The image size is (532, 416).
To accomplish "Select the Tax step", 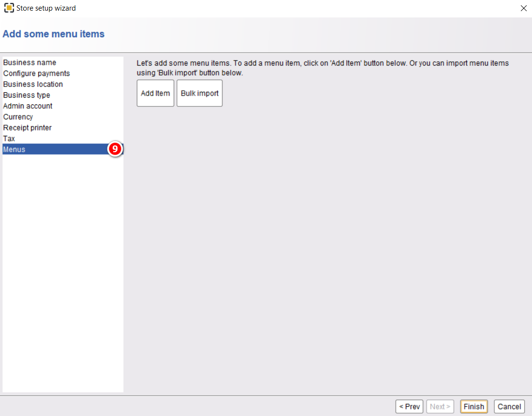I will pos(63,138).
